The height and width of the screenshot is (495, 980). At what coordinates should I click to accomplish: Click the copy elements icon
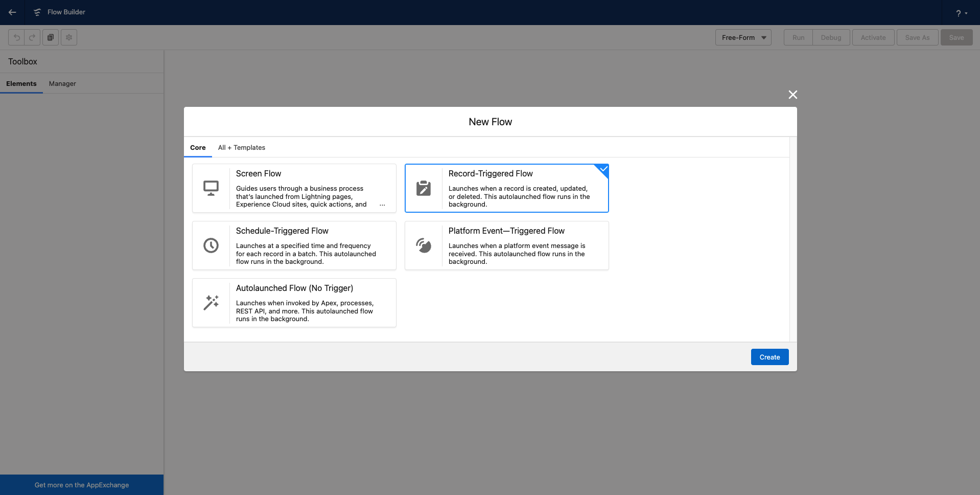[x=51, y=37]
